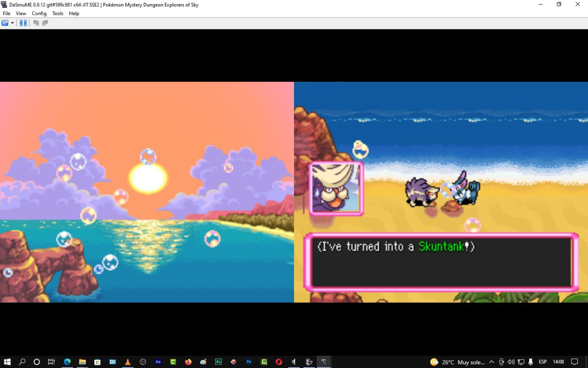Open File Explorer from the taskbar
This screenshot has height=368, width=588.
click(x=82, y=362)
